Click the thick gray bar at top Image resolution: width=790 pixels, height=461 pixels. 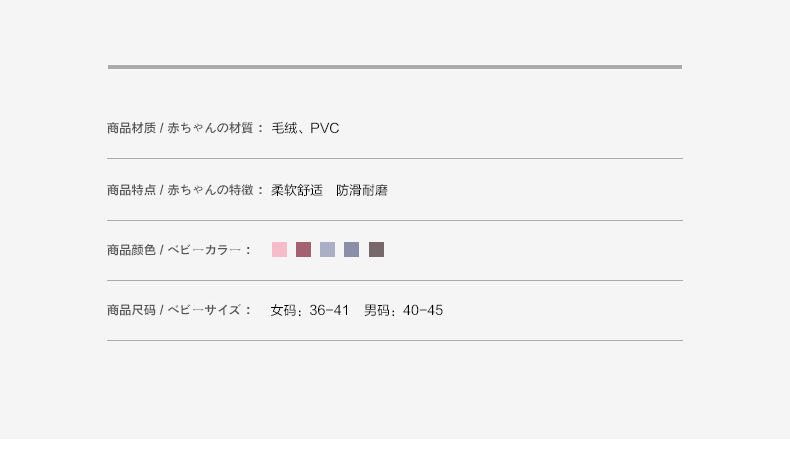pos(394,67)
